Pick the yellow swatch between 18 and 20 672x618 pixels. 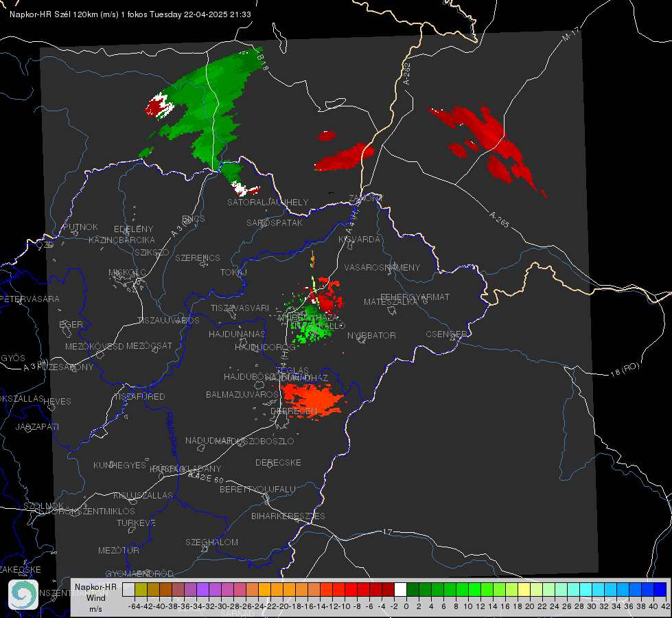click(524, 589)
